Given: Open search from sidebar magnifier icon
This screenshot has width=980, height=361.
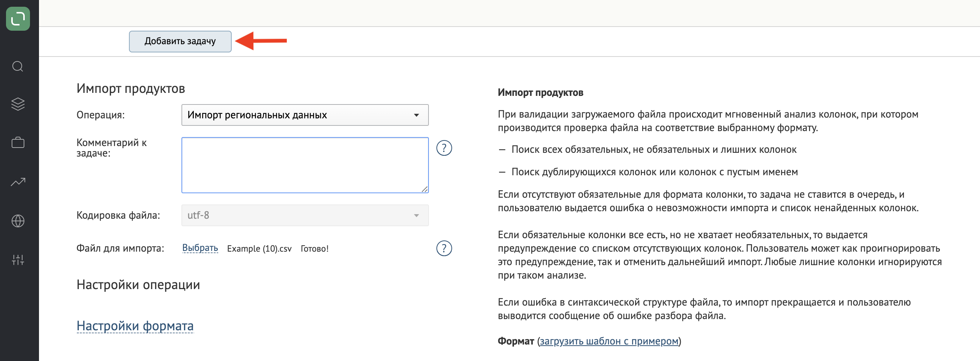Looking at the screenshot, I should (18, 67).
